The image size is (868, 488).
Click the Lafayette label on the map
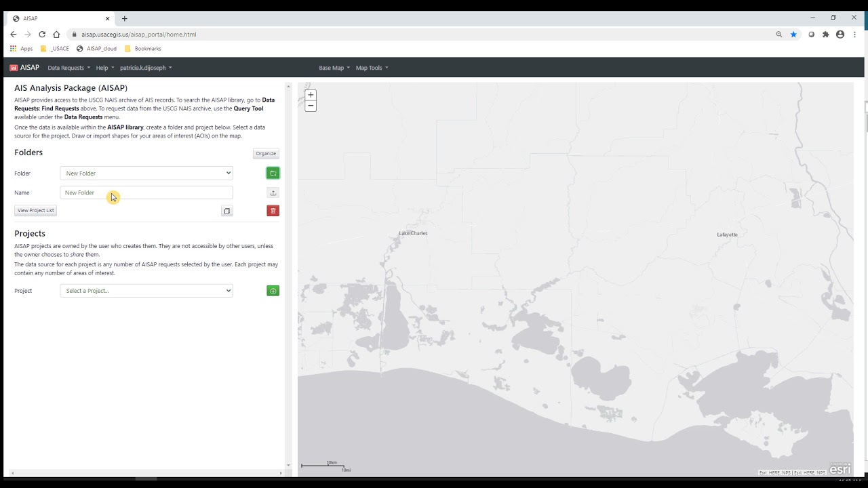tap(727, 235)
